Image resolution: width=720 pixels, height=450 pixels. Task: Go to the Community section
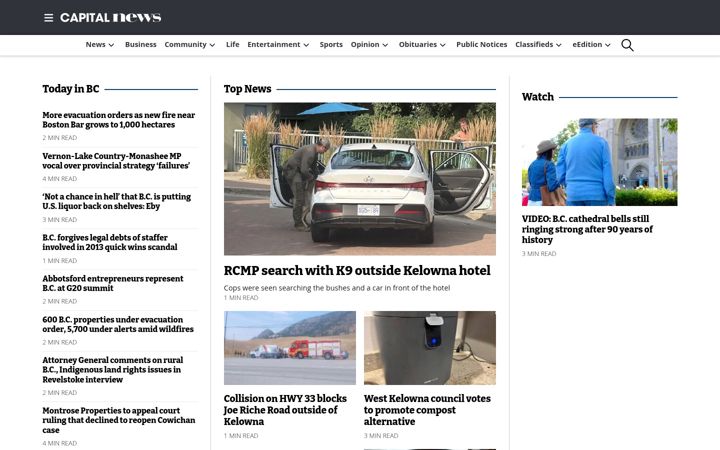pyautogui.click(x=186, y=45)
